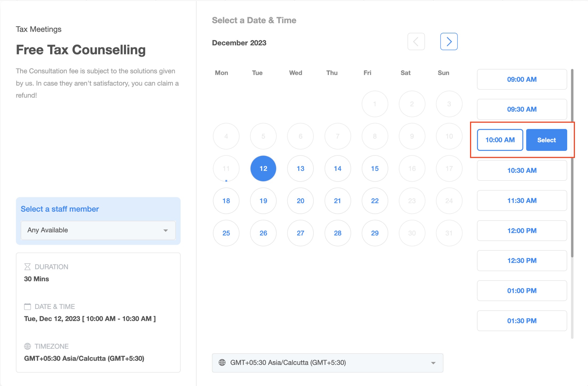Choose date 21 in the calendar
Image resolution: width=588 pixels, height=386 pixels.
click(x=337, y=201)
